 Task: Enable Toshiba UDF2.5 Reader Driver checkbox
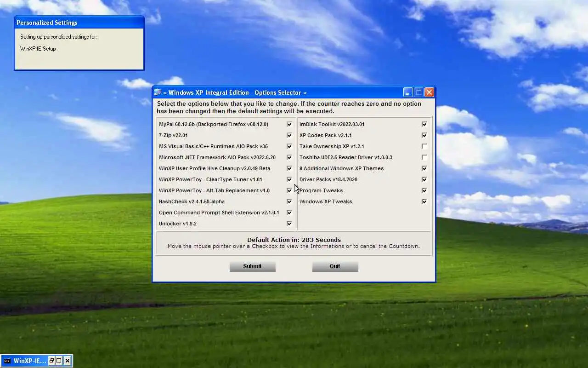[x=424, y=157]
